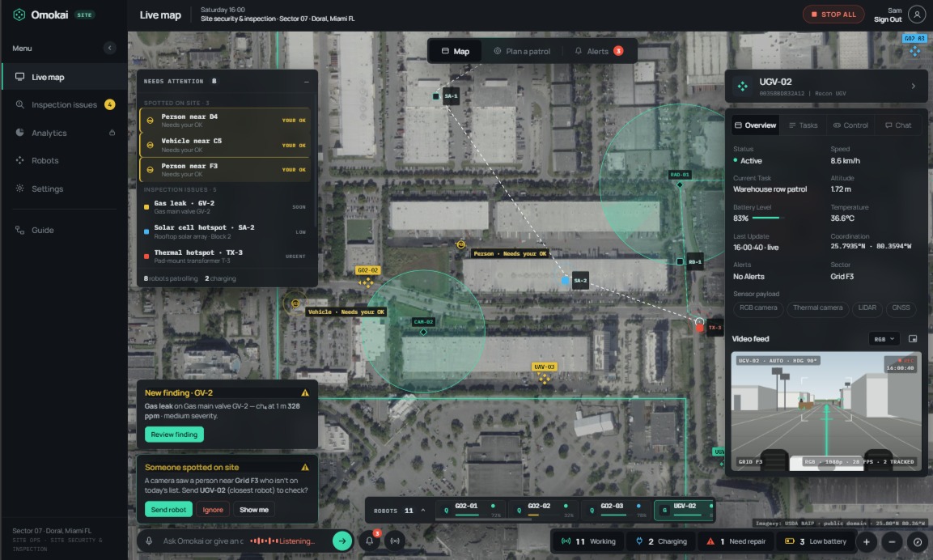Select robot G02-03 in the robots bar
The height and width of the screenshot is (560, 933).
[x=617, y=510]
